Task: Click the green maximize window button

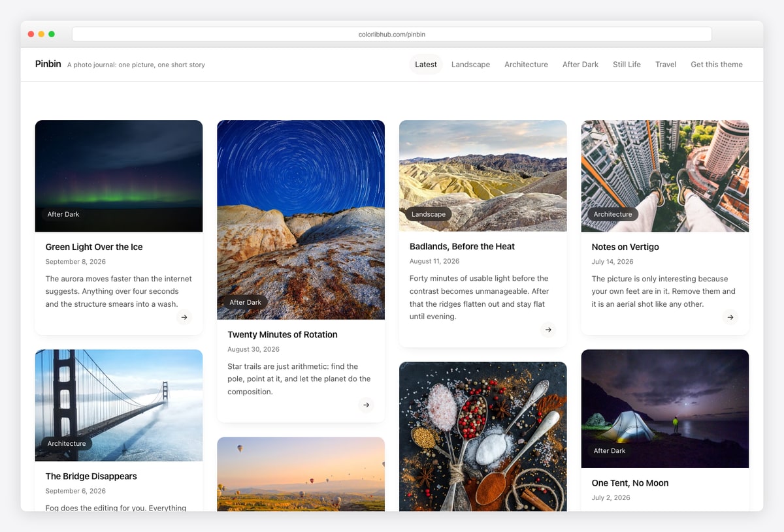Action: click(x=52, y=34)
